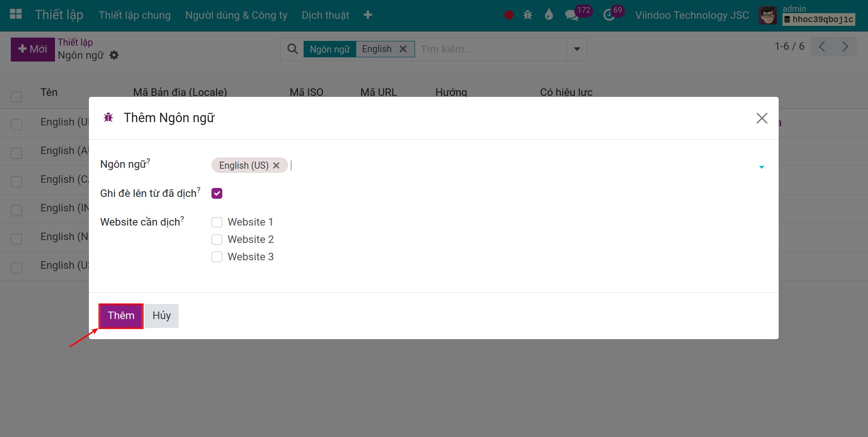The image size is (868, 437).
Task: Click the red recording dot icon
Action: pos(508,15)
